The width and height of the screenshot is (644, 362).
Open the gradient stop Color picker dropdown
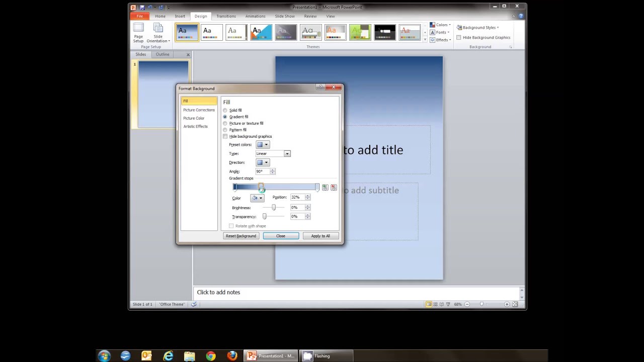257,198
